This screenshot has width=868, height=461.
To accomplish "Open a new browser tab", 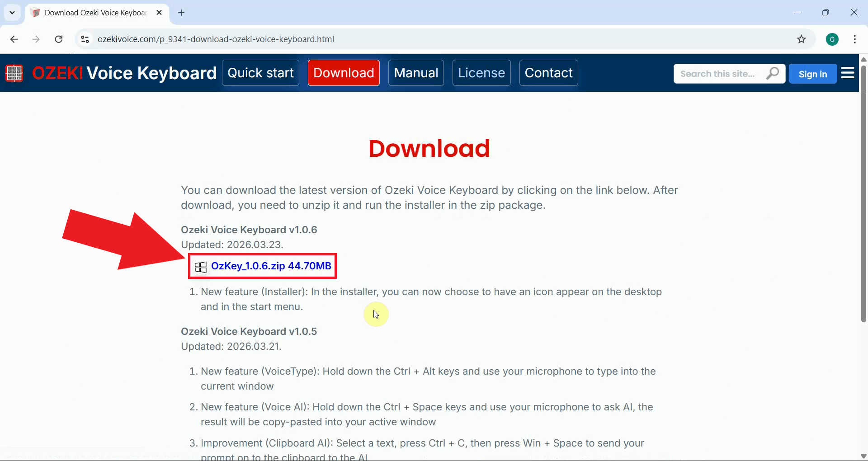I will click(x=181, y=13).
